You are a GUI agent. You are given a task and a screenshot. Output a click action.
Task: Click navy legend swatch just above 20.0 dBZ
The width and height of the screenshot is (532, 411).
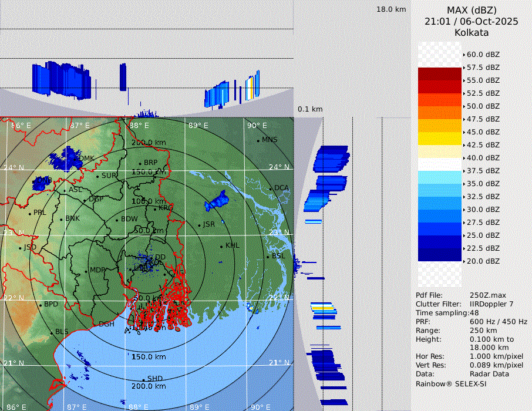[x=440, y=255]
